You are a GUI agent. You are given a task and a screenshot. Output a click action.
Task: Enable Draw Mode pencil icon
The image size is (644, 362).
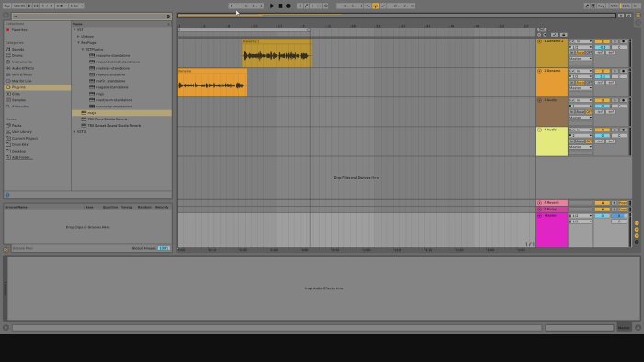coord(587,6)
